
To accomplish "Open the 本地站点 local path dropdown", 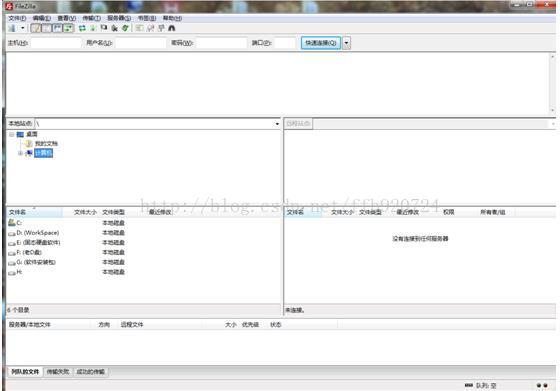I will click(277, 124).
